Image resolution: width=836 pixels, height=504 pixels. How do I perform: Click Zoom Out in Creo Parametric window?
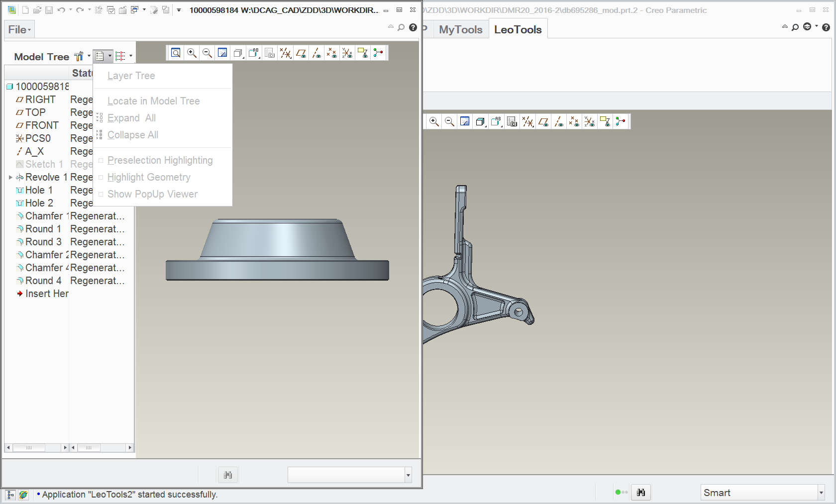tap(449, 121)
